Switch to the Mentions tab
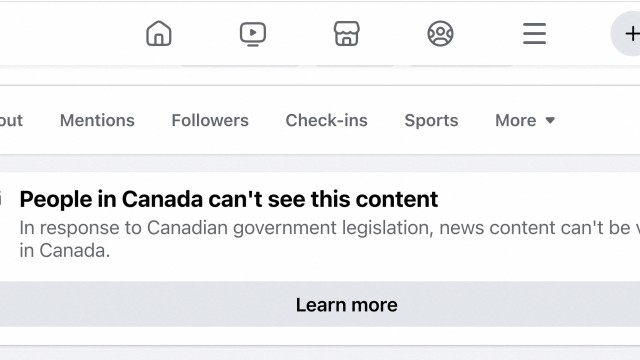 click(97, 120)
